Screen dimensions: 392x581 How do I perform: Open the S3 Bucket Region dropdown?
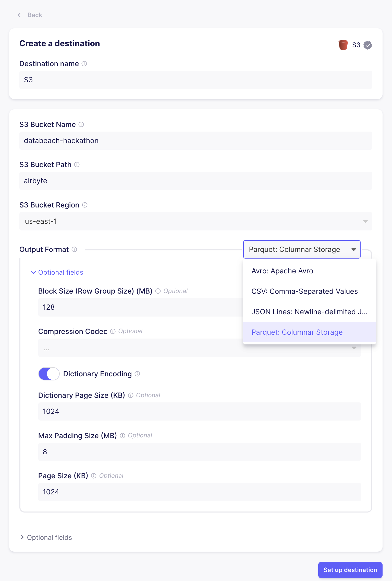tap(195, 221)
